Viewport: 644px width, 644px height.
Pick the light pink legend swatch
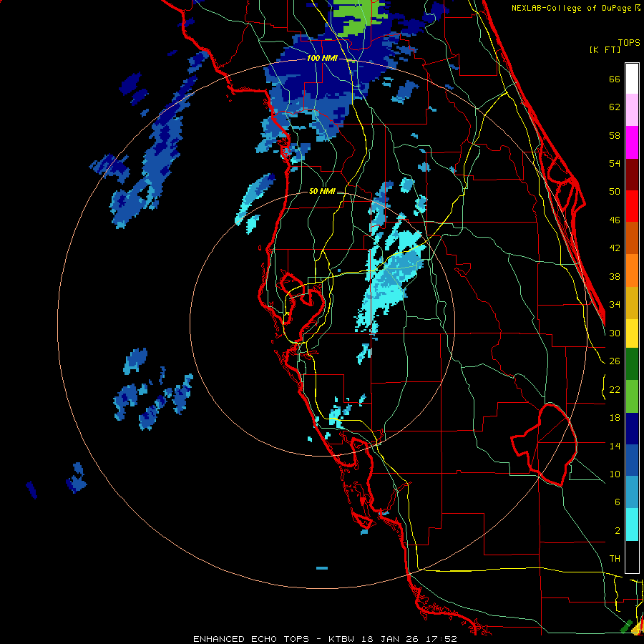(632, 110)
